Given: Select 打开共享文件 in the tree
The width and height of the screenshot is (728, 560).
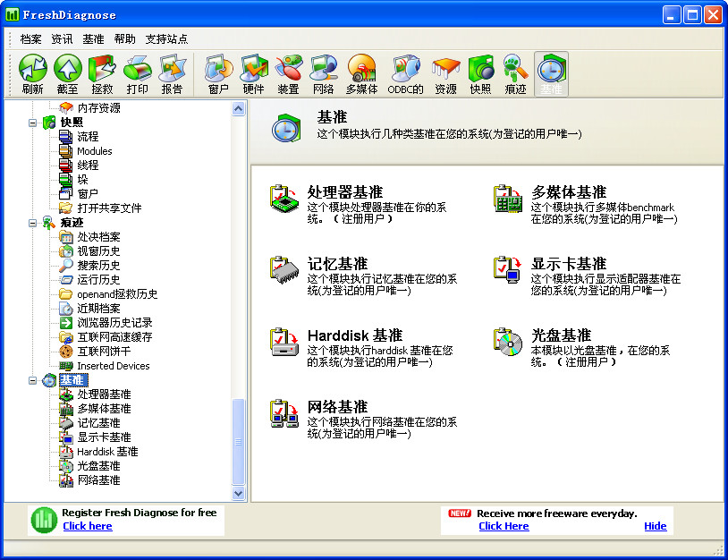Looking at the screenshot, I should point(109,208).
